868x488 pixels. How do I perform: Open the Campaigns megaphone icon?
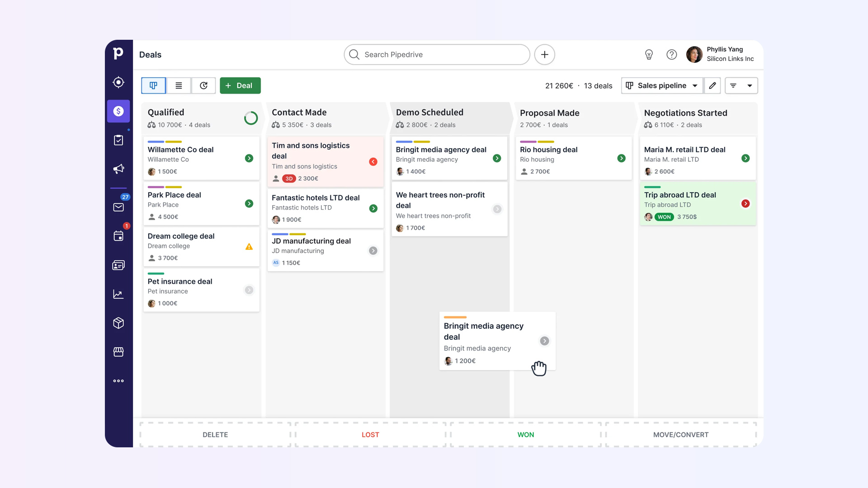pos(118,169)
